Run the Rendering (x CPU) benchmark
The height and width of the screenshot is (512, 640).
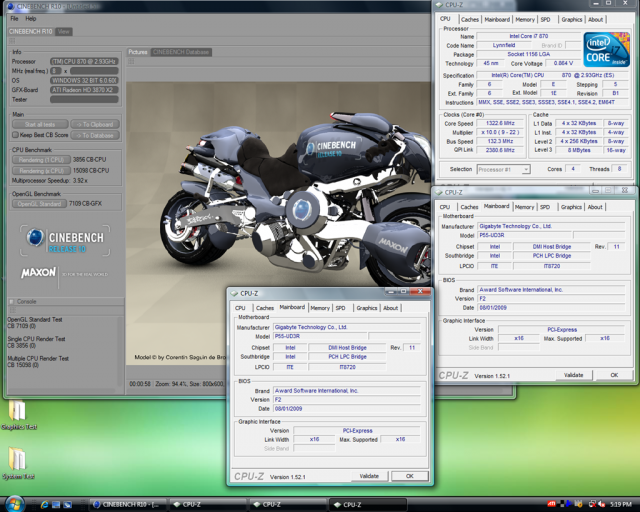[41, 171]
